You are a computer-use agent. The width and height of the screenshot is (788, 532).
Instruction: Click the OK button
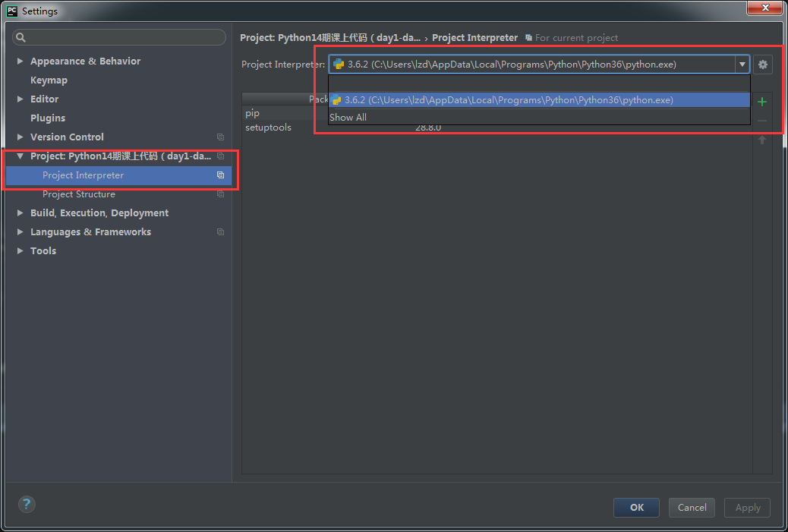(636, 508)
